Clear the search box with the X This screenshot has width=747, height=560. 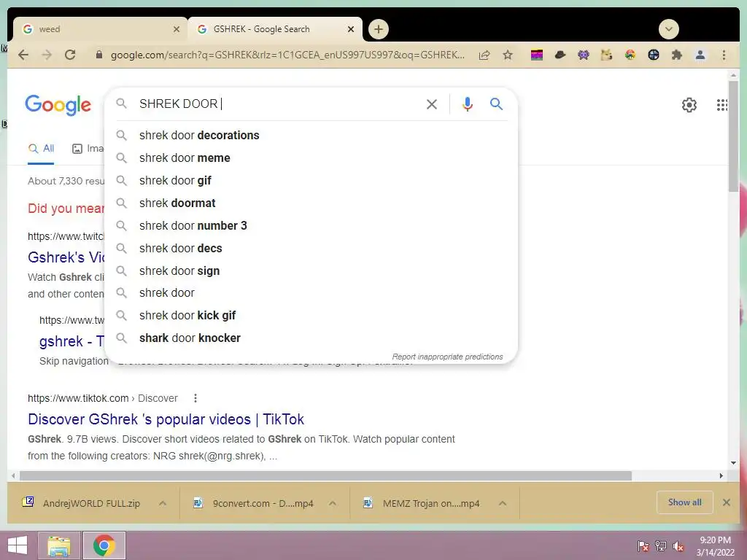[x=432, y=104]
